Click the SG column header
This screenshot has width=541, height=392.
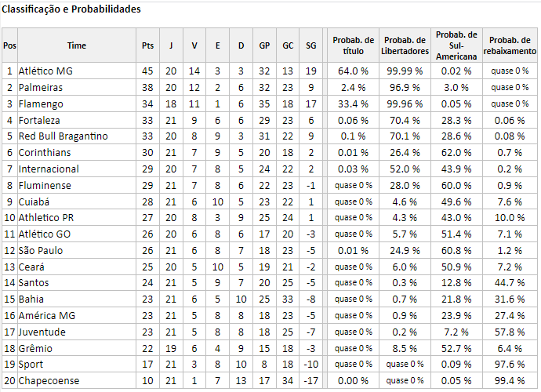pos(310,45)
